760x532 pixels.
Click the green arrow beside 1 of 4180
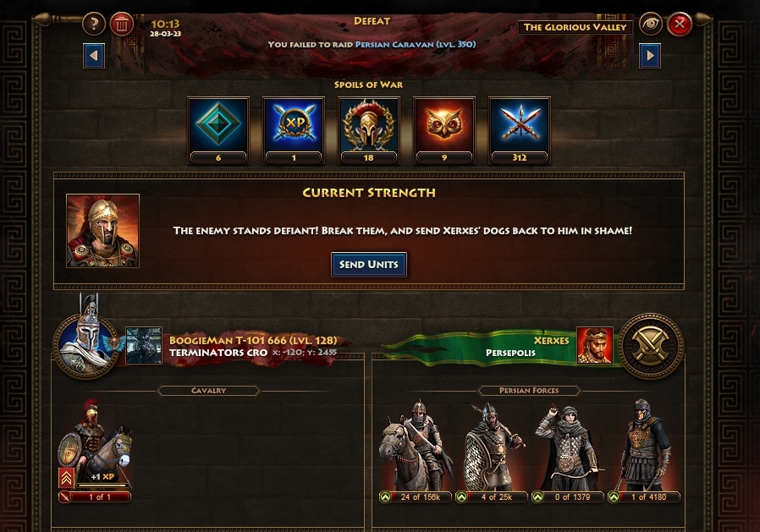tap(614, 496)
